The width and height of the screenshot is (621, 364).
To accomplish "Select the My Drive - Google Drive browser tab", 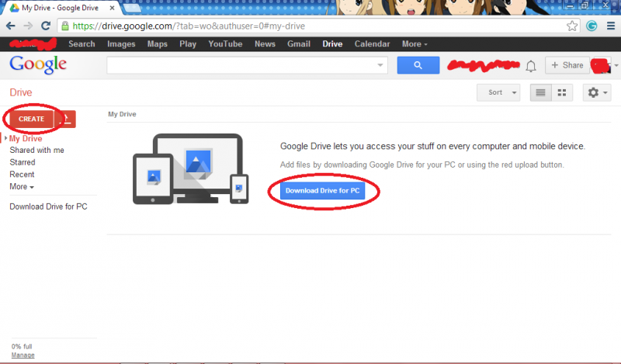I will point(60,8).
